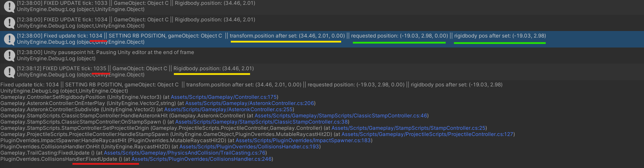Screen dimensions: 644x168
Task: Click the CollisionsHandler.cs:193 link
Action: tap(249, 147)
